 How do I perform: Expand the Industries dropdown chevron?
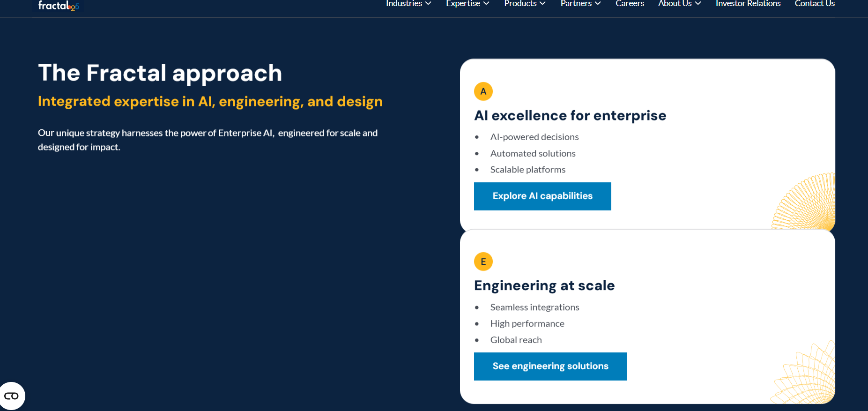point(428,3)
